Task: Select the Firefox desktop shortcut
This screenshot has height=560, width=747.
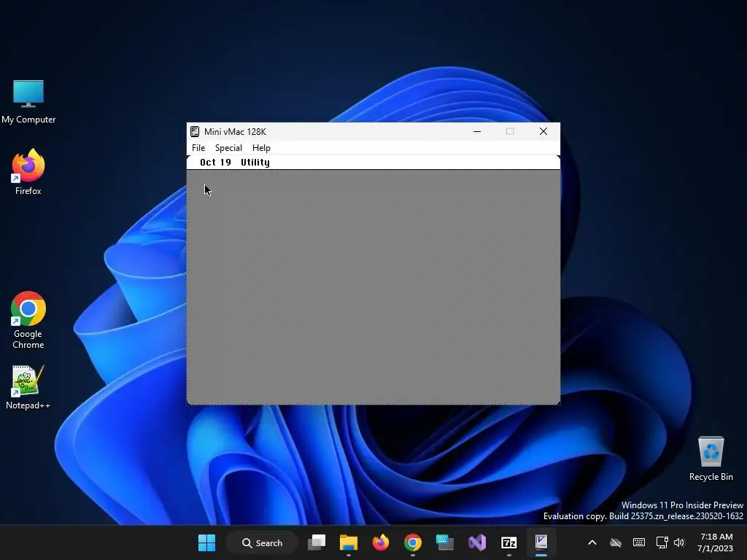Action: 28,172
